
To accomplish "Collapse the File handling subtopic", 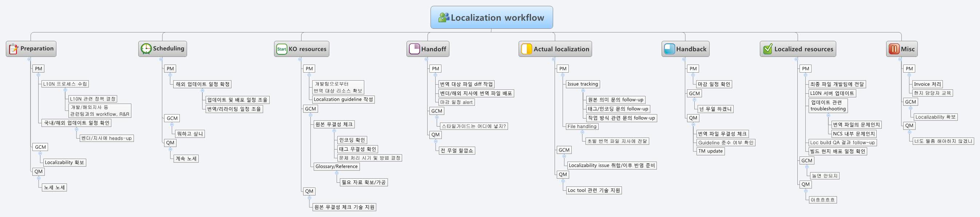I will (x=583, y=132).
